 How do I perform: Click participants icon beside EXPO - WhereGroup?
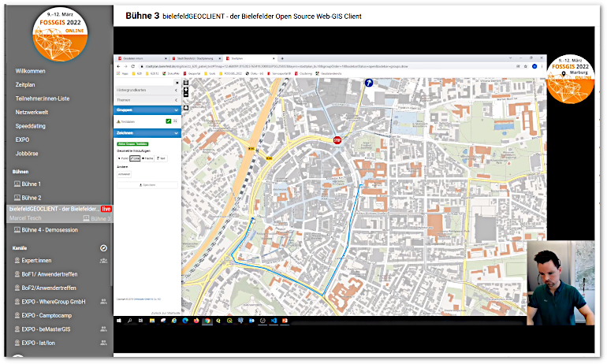pos(103,302)
